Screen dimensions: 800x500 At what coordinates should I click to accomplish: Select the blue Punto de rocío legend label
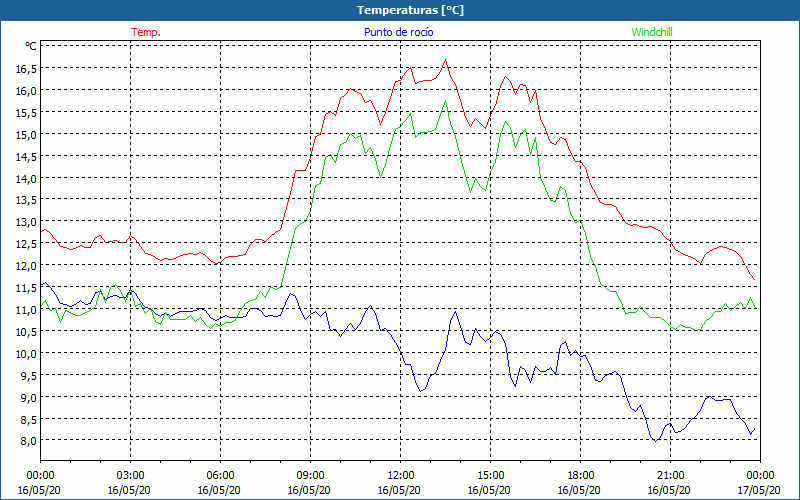pyautogui.click(x=398, y=32)
